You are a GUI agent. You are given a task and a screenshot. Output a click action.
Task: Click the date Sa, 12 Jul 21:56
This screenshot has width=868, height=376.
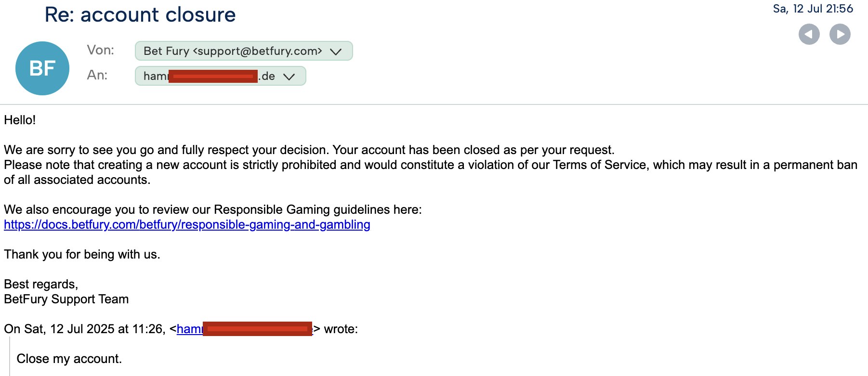[x=813, y=9]
